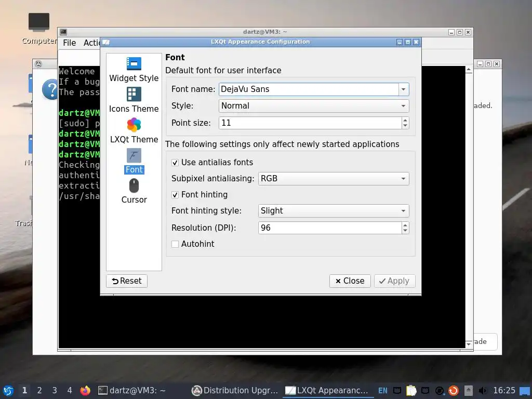Select the Font section in sidebar

(134, 161)
